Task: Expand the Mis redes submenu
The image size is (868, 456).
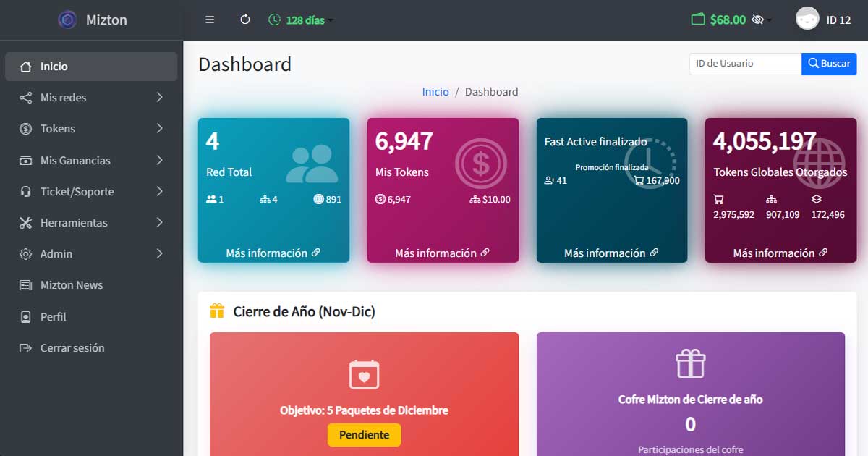Action: (x=91, y=98)
